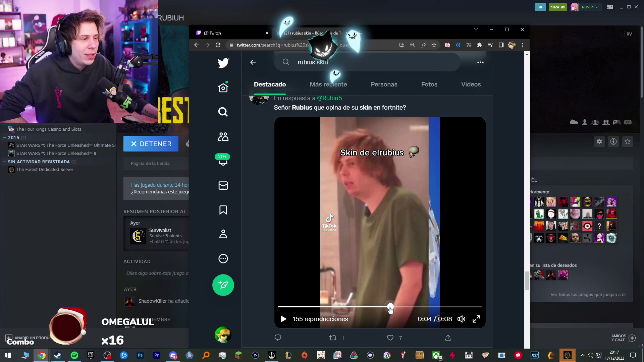The image size is (644, 362).
Task: Open Twitter Communities people icon
Action: click(223, 136)
